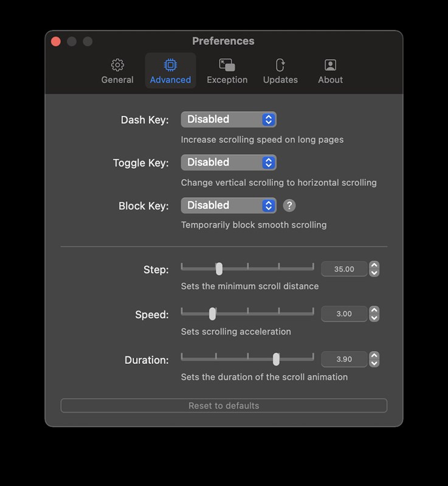
Task: Click the Step slider handle
Action: [x=219, y=269]
